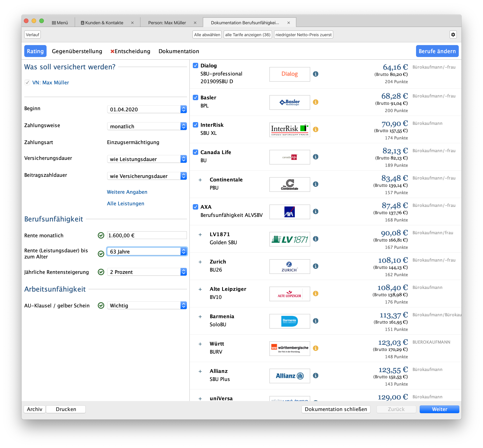The image size is (483, 448).
Task: Click the blue info icon for Dialog
Action: tap(315, 74)
